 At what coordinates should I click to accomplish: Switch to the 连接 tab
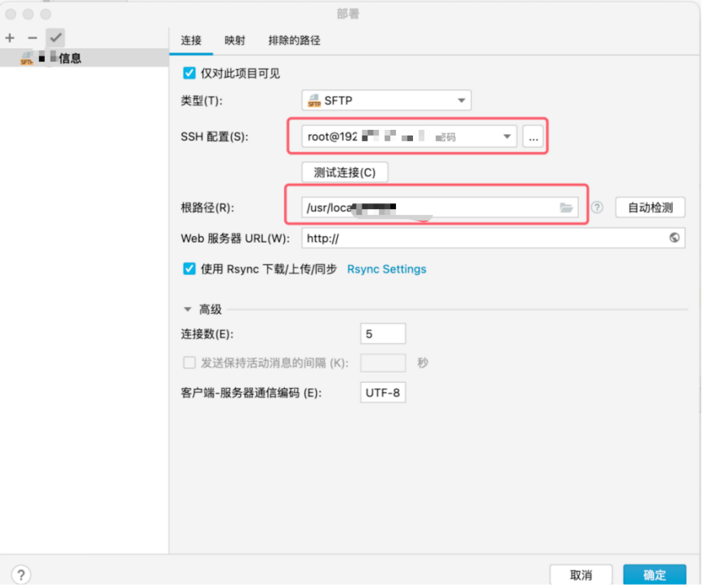pyautogui.click(x=191, y=41)
